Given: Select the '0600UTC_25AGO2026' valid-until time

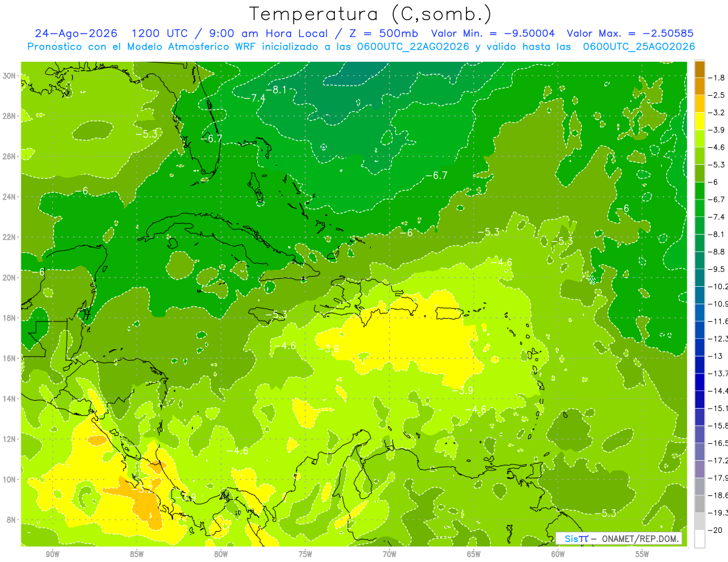Looking at the screenshot, I should click(639, 47).
